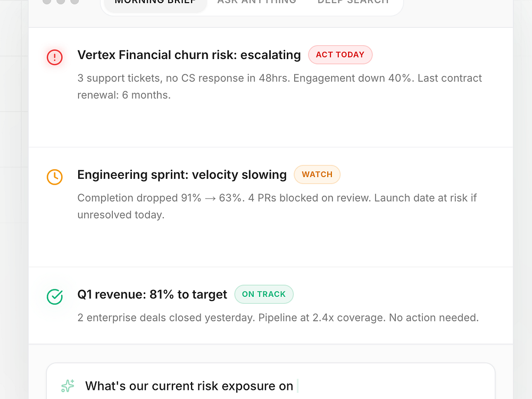
Task: Click the middle gray window control dot
Action: coord(61,2)
